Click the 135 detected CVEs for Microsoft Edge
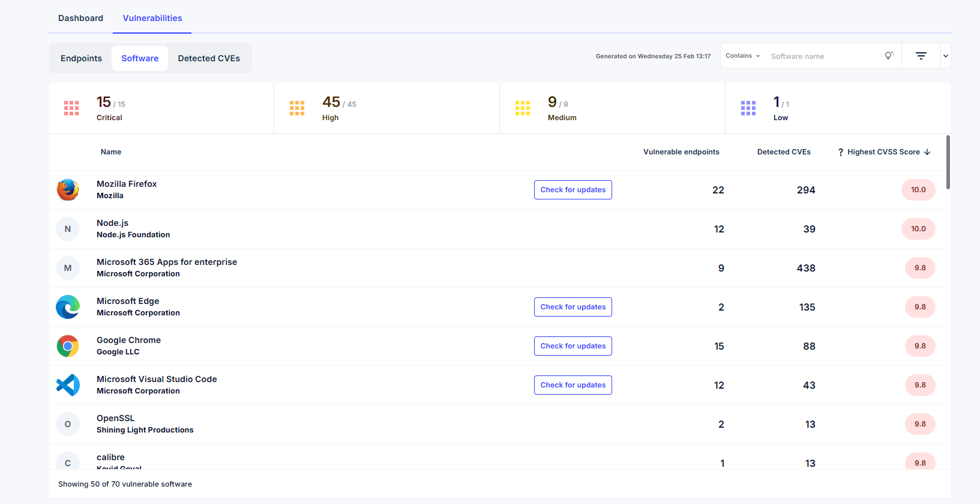980x504 pixels. pos(807,307)
